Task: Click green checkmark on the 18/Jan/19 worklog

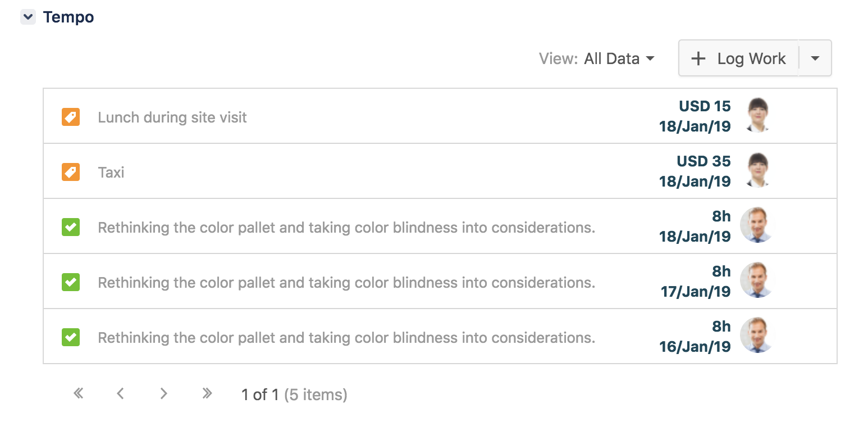Action: (70, 227)
